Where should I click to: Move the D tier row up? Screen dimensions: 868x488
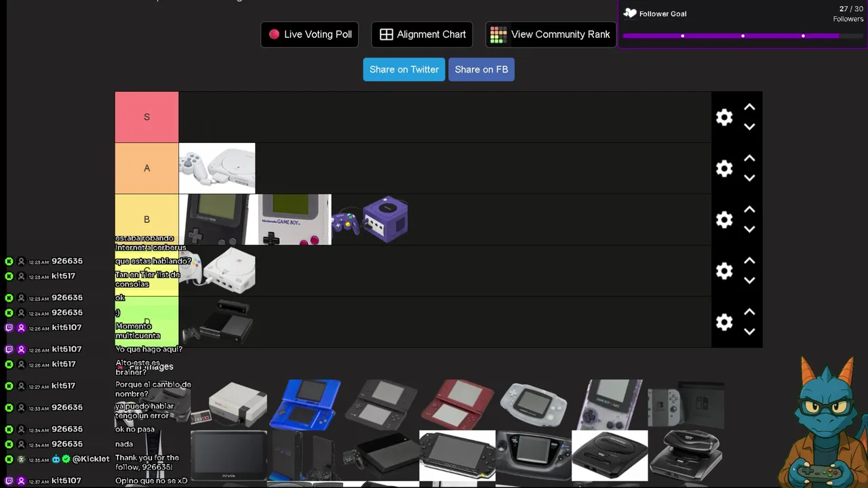tap(749, 312)
